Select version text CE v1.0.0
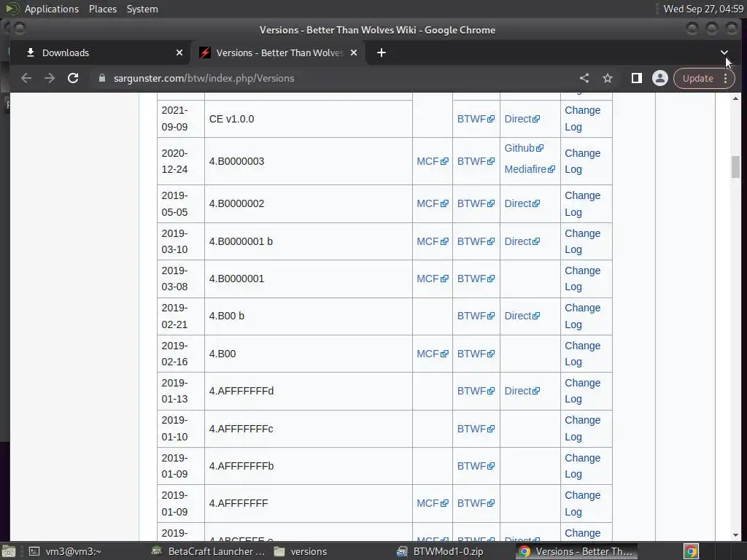 point(231,119)
